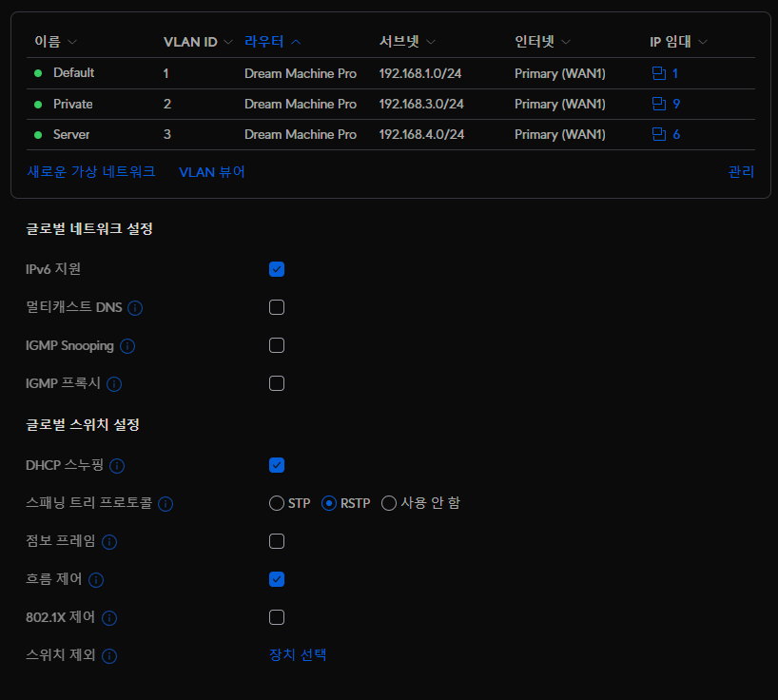Select the STP radio button

tap(277, 503)
